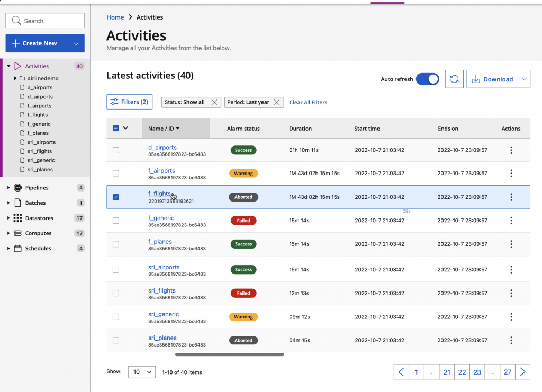Click the refresh icon button

[x=454, y=79]
